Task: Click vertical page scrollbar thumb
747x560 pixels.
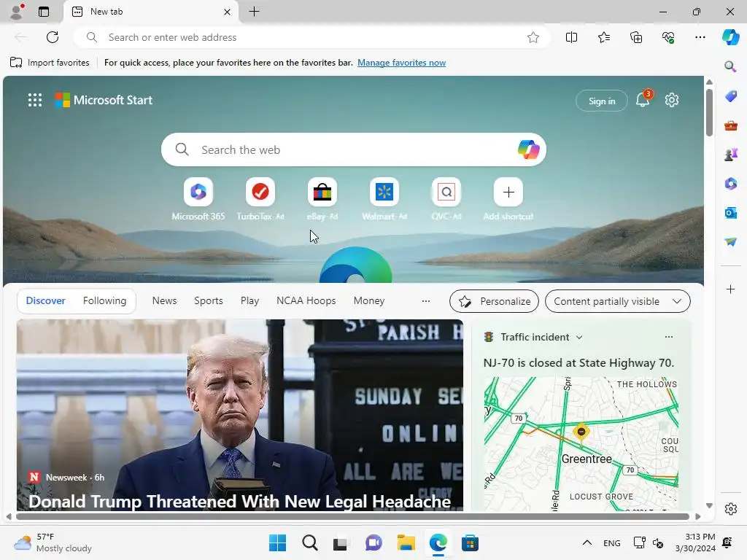Action: point(709,112)
